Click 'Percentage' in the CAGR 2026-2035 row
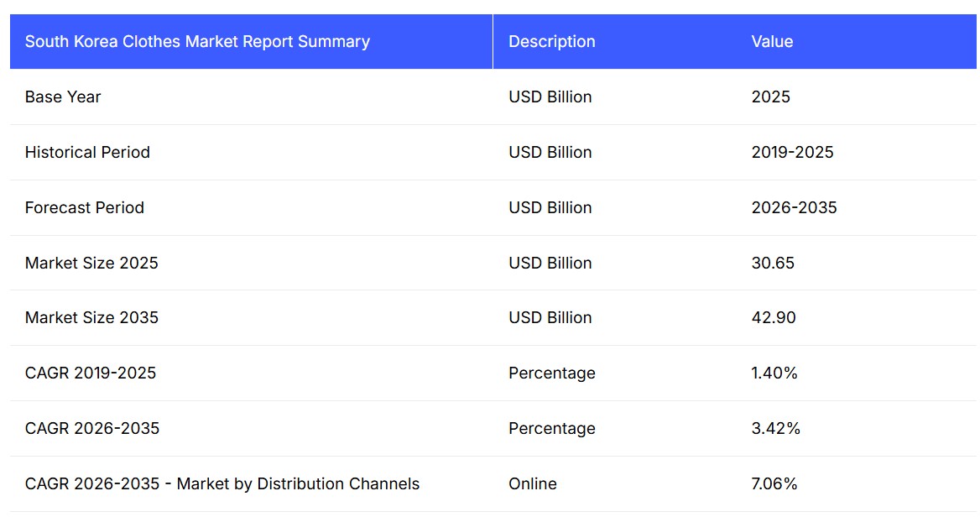Image resolution: width=980 pixels, height=517 pixels. [x=551, y=428]
